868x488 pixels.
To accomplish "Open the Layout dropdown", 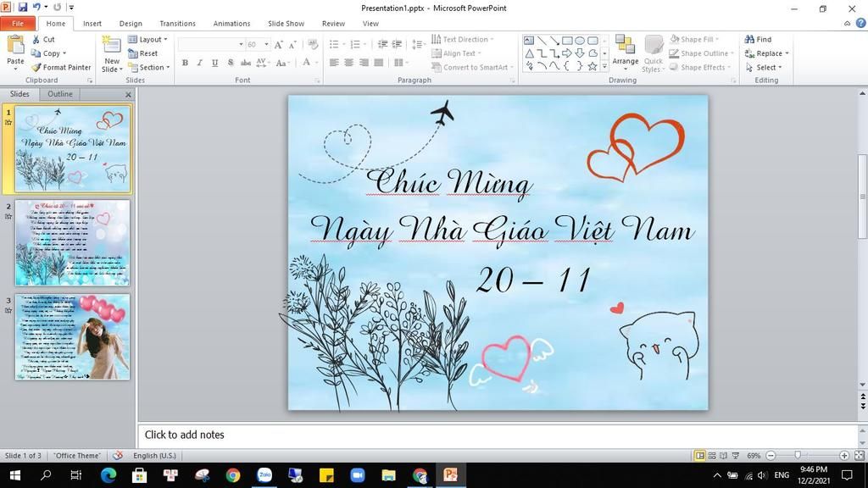I will pyautogui.click(x=147, y=39).
